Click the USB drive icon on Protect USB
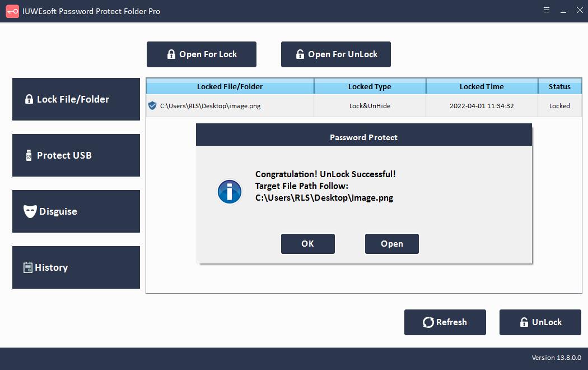Image resolution: width=588 pixels, height=370 pixels. click(29, 155)
